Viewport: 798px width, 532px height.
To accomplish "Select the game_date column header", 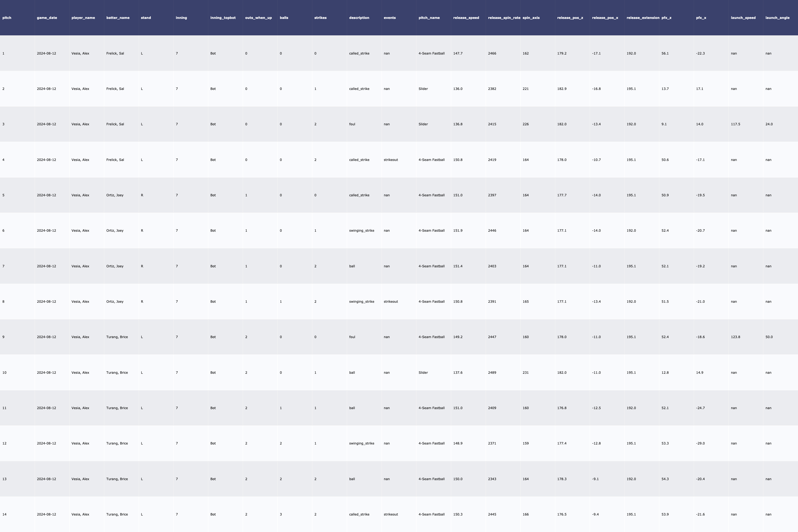I will tap(47, 18).
